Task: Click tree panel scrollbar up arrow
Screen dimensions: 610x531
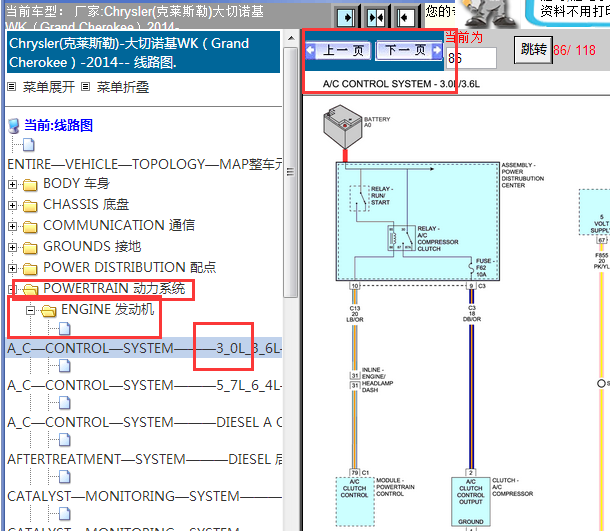Action: (x=291, y=39)
